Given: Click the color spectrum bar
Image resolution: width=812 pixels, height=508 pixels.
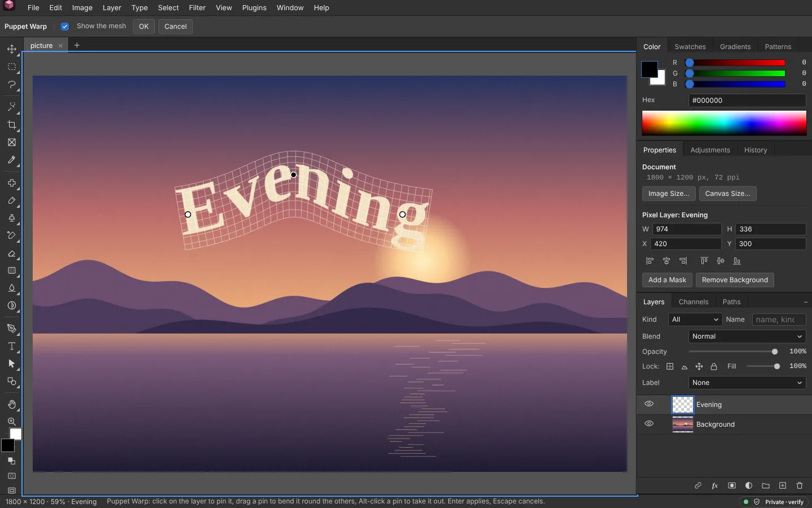Looking at the screenshot, I should (724, 123).
